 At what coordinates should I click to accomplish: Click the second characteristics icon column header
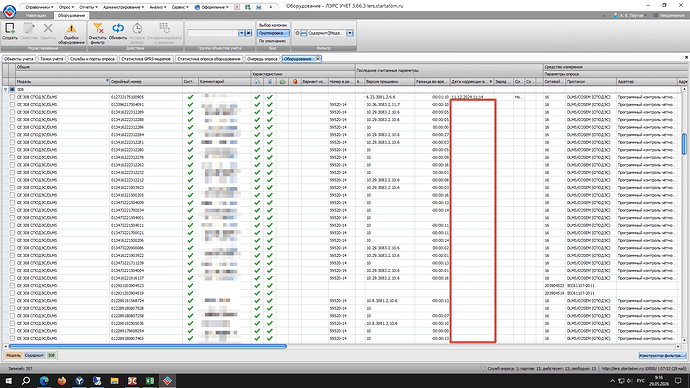click(270, 81)
